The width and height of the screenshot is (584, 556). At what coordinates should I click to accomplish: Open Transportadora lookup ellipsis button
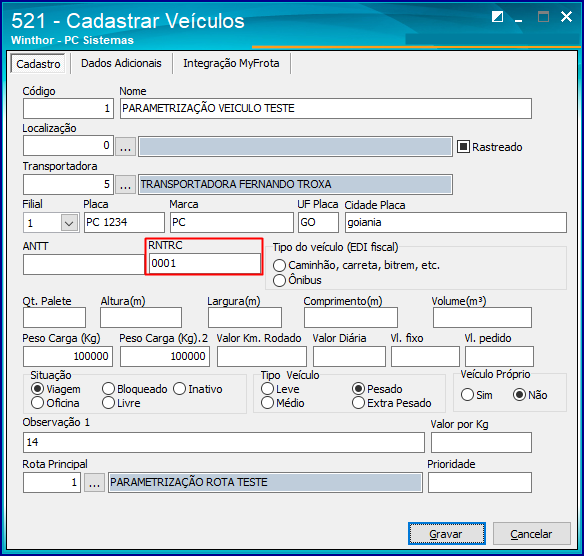[126, 184]
